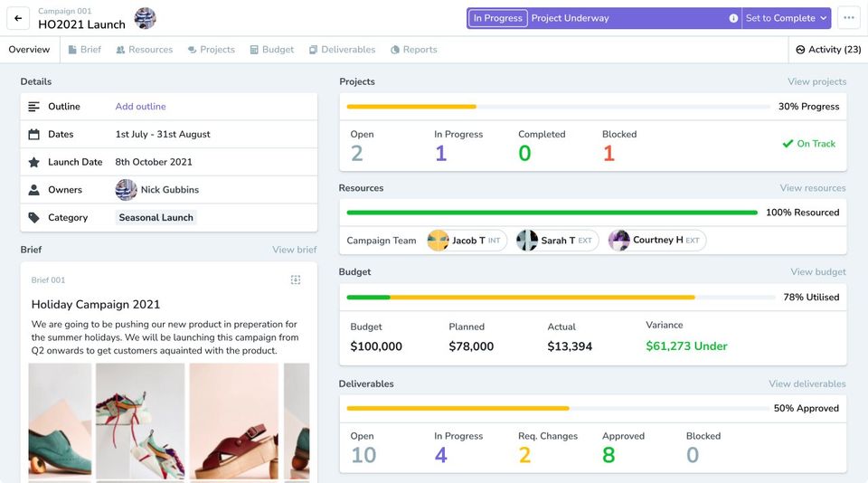This screenshot has height=483, width=868.
Task: Click the $61,273 Under variance value
Action: [686, 346]
